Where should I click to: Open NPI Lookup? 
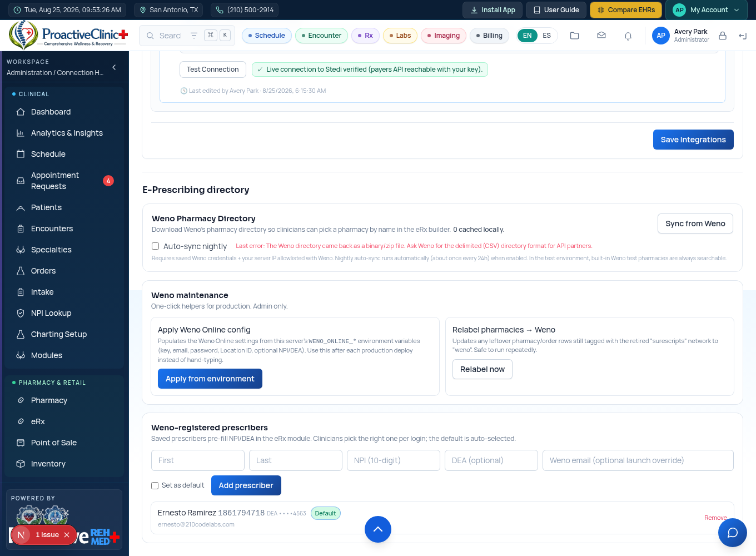[x=64, y=313]
